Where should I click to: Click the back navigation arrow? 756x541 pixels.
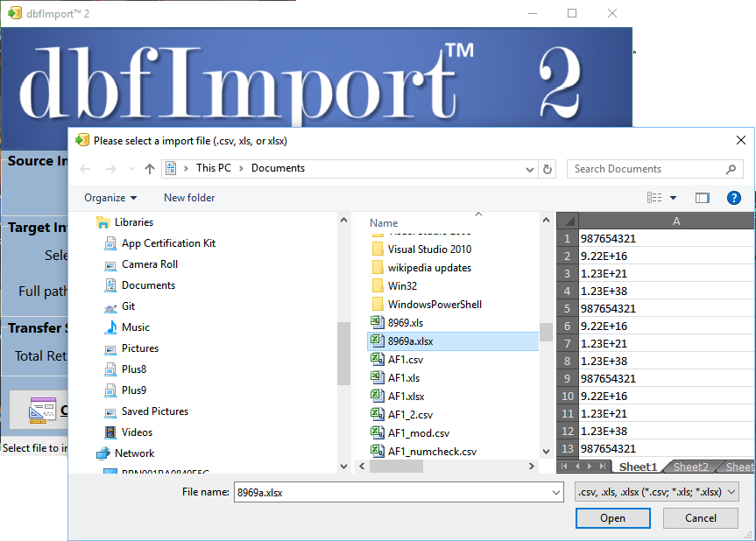pyautogui.click(x=85, y=169)
